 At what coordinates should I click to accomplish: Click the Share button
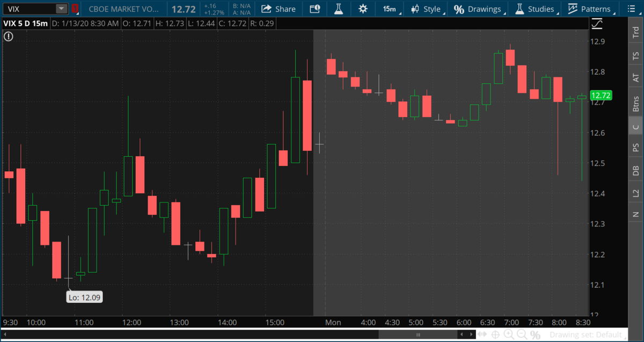(x=279, y=9)
